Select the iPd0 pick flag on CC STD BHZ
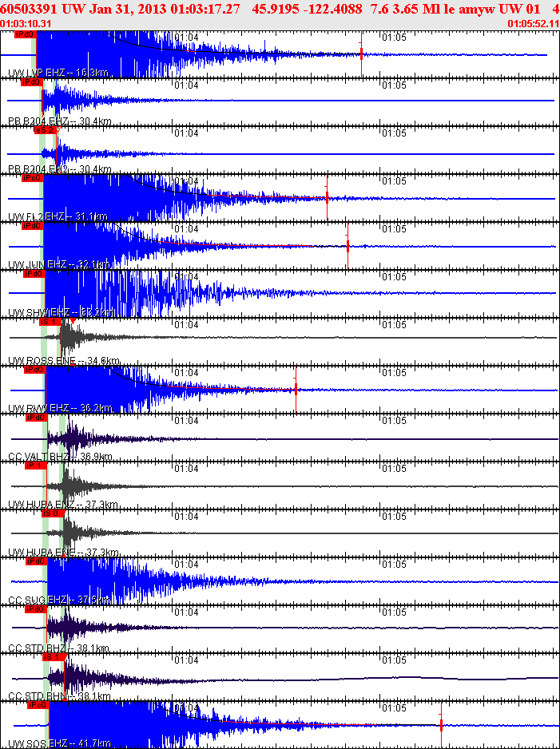Screen dimensions: 560x749 36,609
